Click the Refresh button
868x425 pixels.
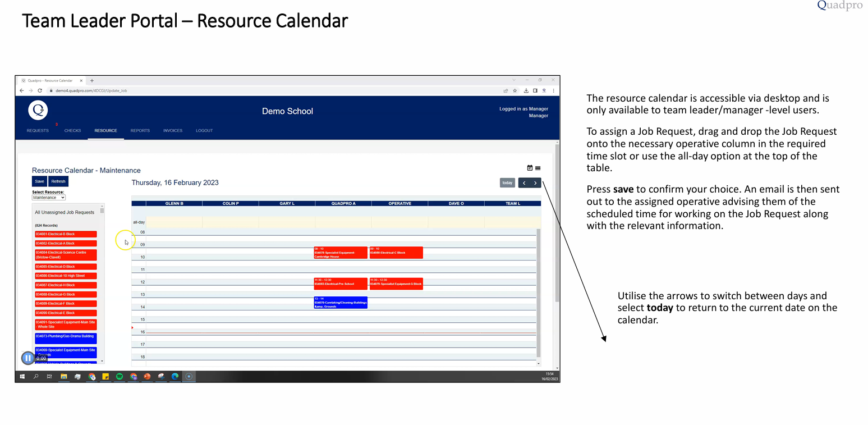[x=58, y=181]
